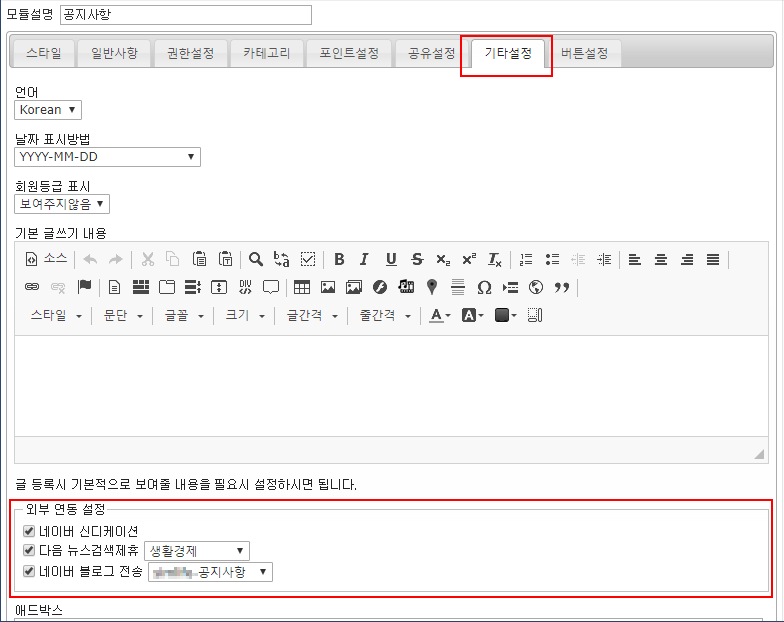Click the music and video media icon

tap(406, 286)
